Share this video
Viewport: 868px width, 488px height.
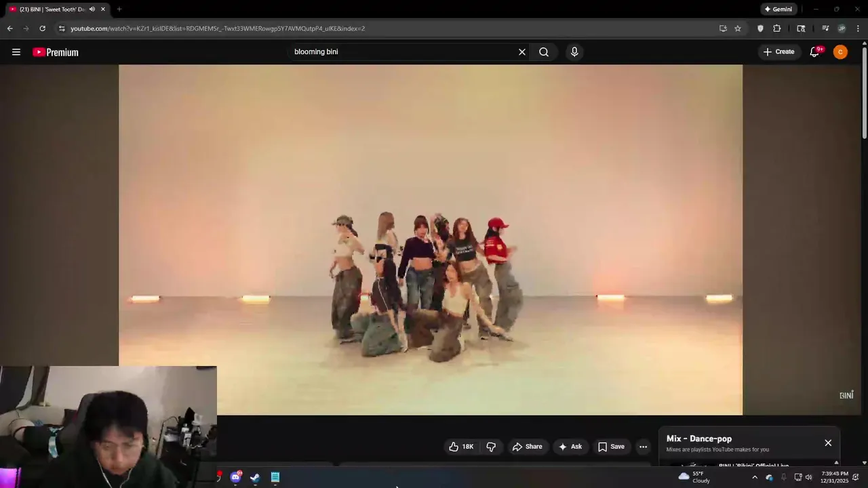point(527,447)
